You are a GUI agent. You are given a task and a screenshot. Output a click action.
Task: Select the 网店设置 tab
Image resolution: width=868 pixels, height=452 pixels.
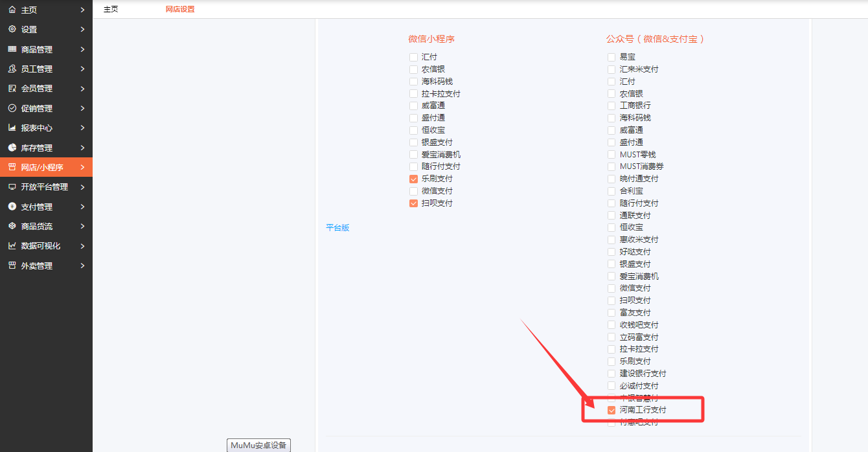(179, 10)
